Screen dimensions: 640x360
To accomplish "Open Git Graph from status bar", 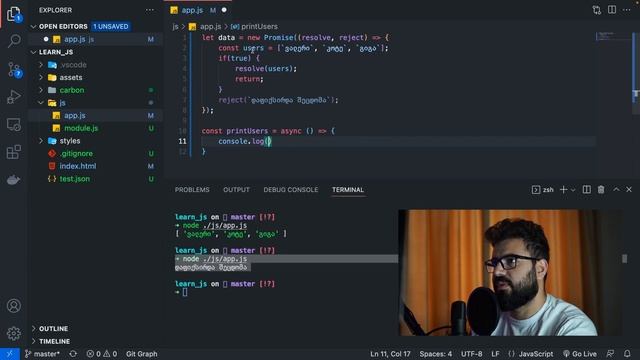I will pos(141,354).
